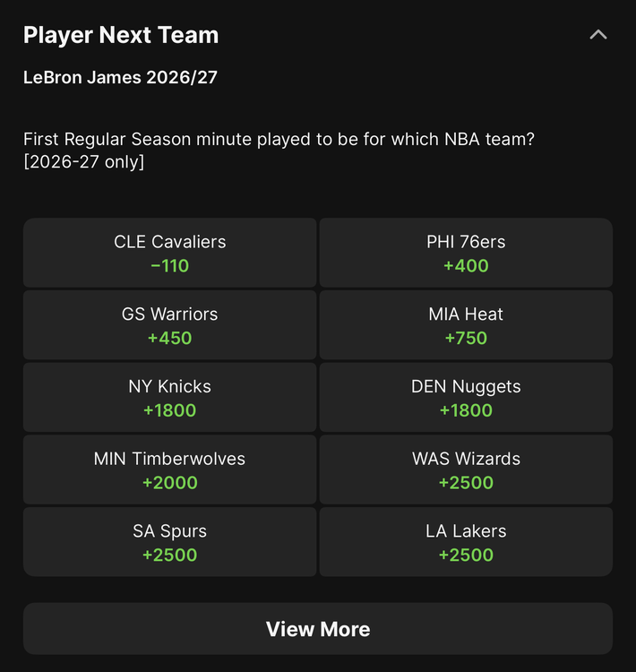Expand list with View More button
Image resolution: width=636 pixels, height=672 pixels.
(x=318, y=629)
